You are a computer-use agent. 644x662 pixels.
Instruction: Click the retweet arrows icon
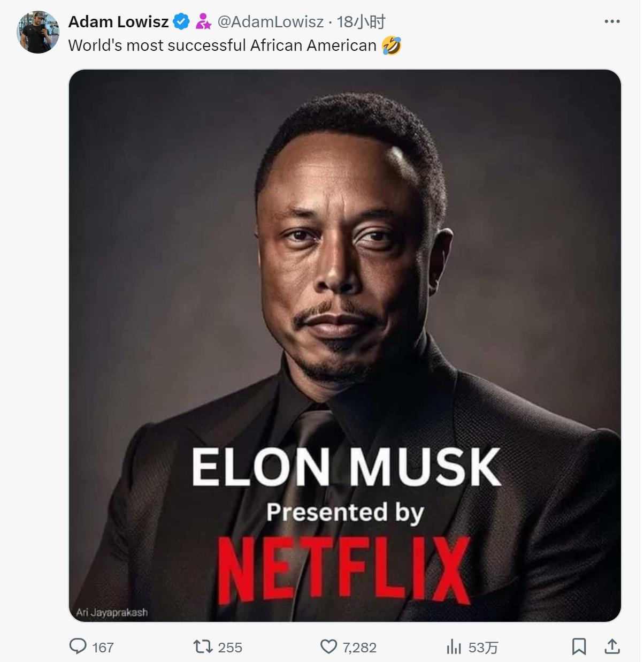click(x=203, y=647)
